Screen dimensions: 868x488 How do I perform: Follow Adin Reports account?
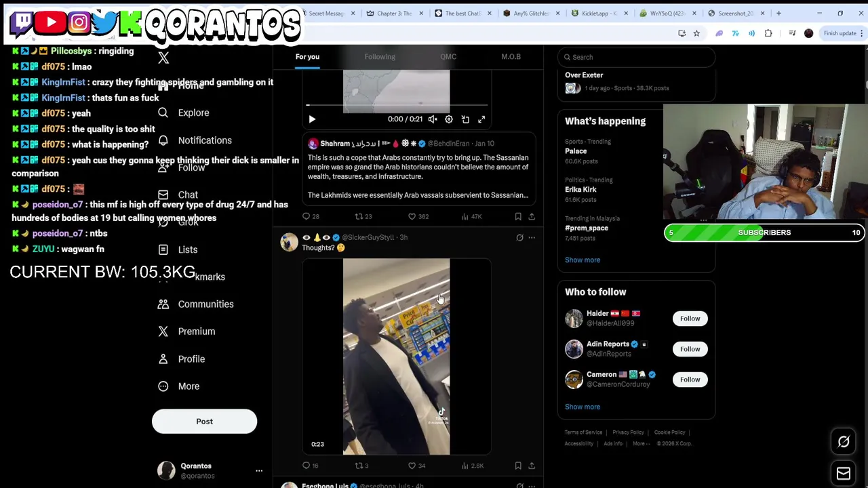(x=690, y=349)
